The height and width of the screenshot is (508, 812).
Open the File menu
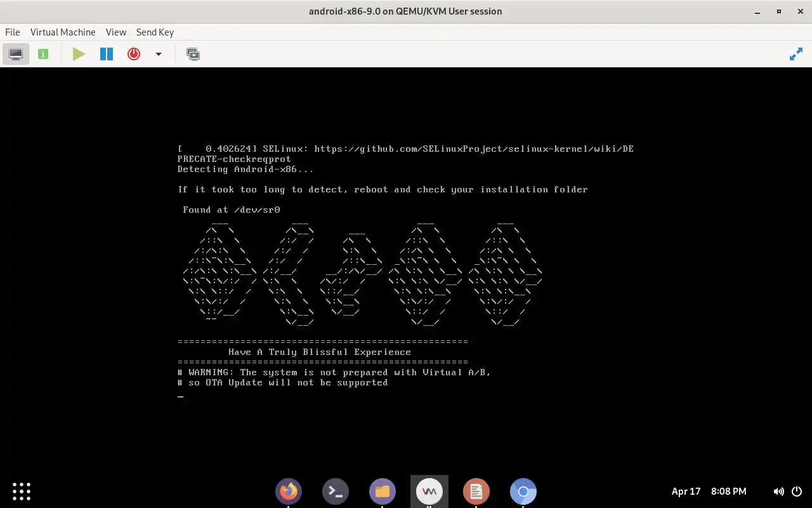click(x=12, y=32)
